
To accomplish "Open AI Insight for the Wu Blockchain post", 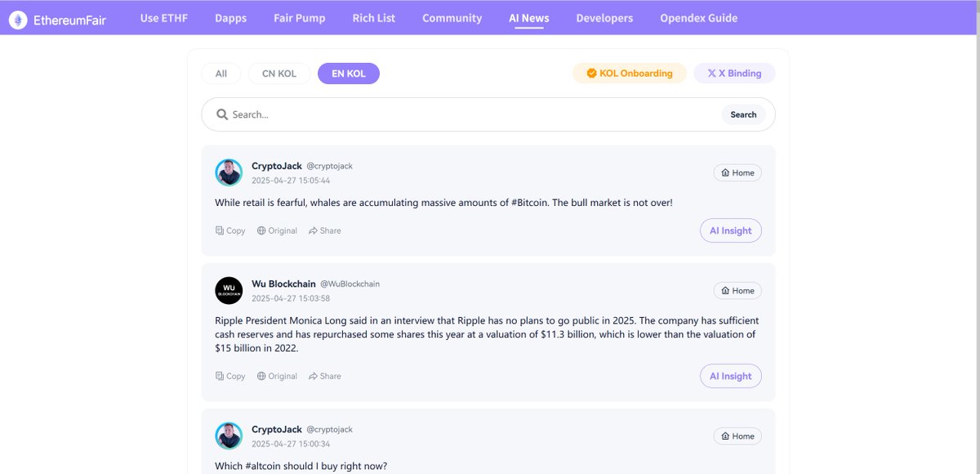I will pos(731,376).
